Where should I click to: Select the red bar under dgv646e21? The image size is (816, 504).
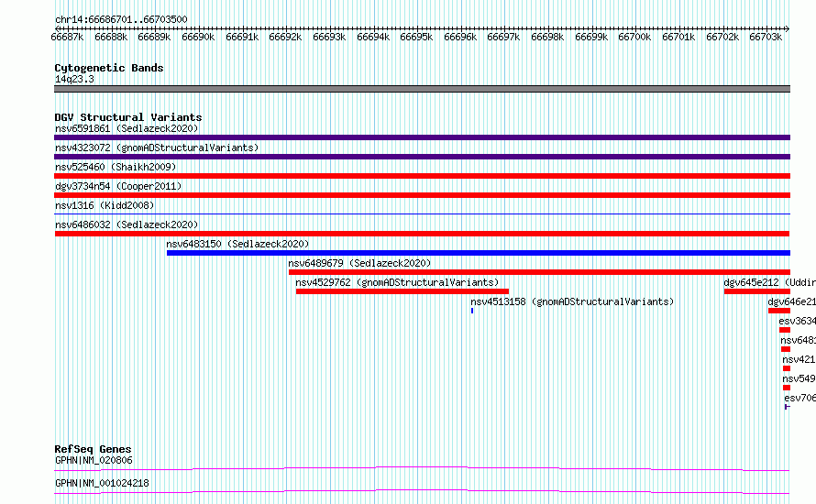779,311
